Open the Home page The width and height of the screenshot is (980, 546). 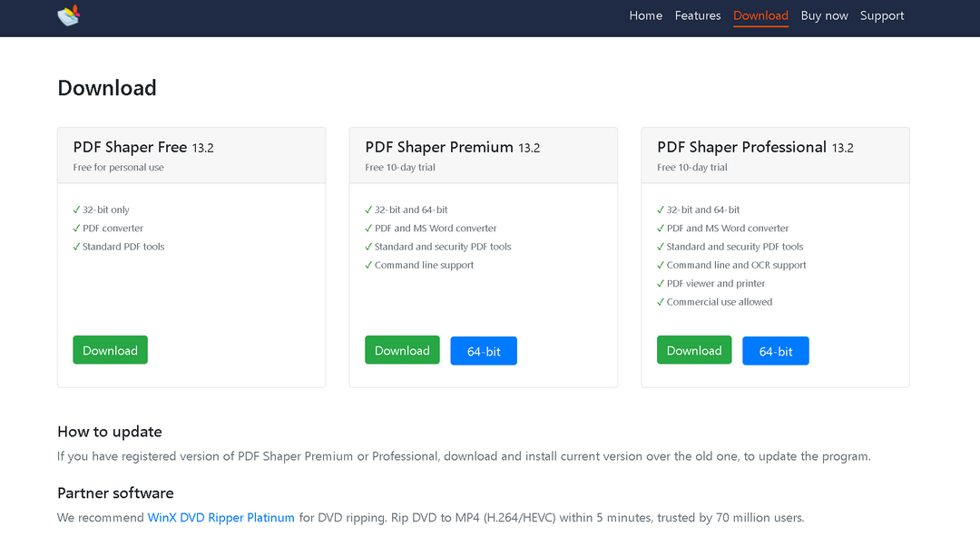(645, 15)
